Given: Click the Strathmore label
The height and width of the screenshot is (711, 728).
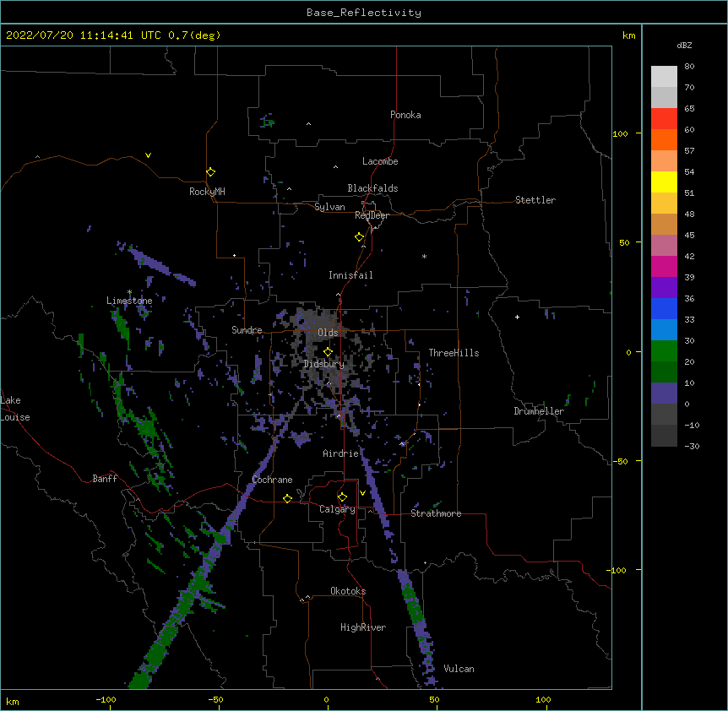Looking at the screenshot, I should pyautogui.click(x=436, y=513).
